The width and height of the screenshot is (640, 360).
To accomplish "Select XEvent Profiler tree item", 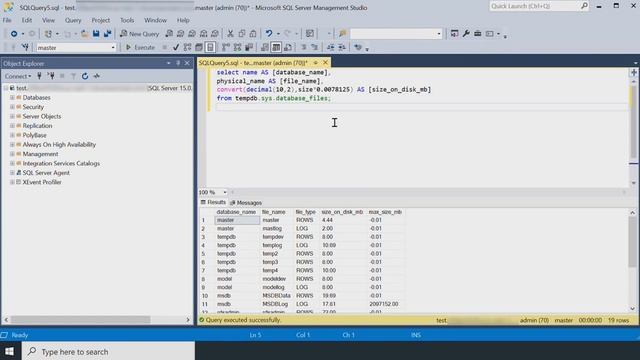I will pos(42,182).
